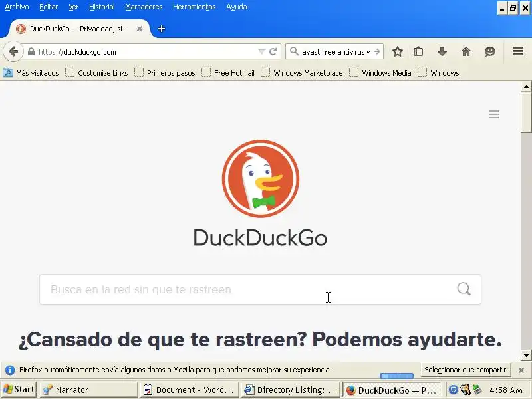532x399 pixels.
Task: Close the DuckDuckGo tab
Action: point(140,29)
